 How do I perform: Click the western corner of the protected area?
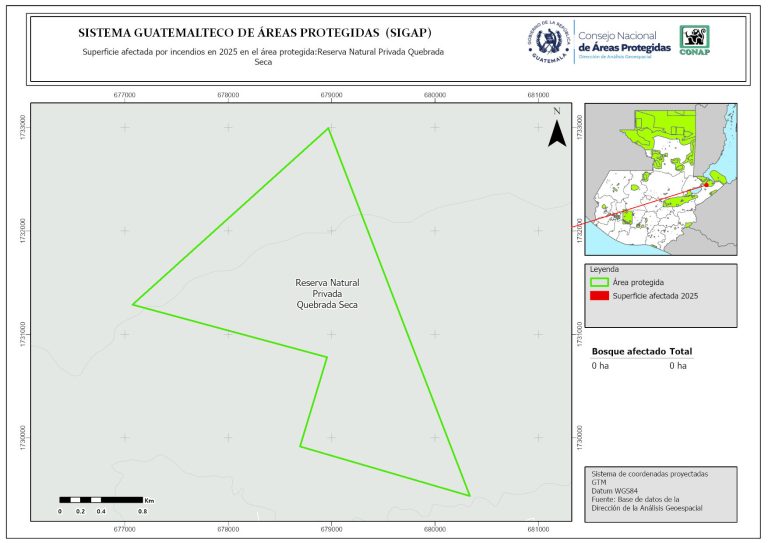click(133, 304)
